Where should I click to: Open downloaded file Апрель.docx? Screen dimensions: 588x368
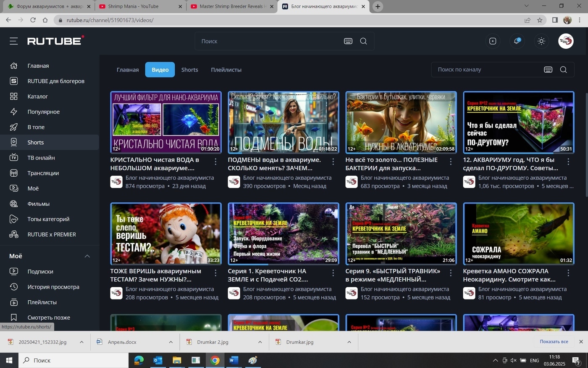tap(122, 342)
